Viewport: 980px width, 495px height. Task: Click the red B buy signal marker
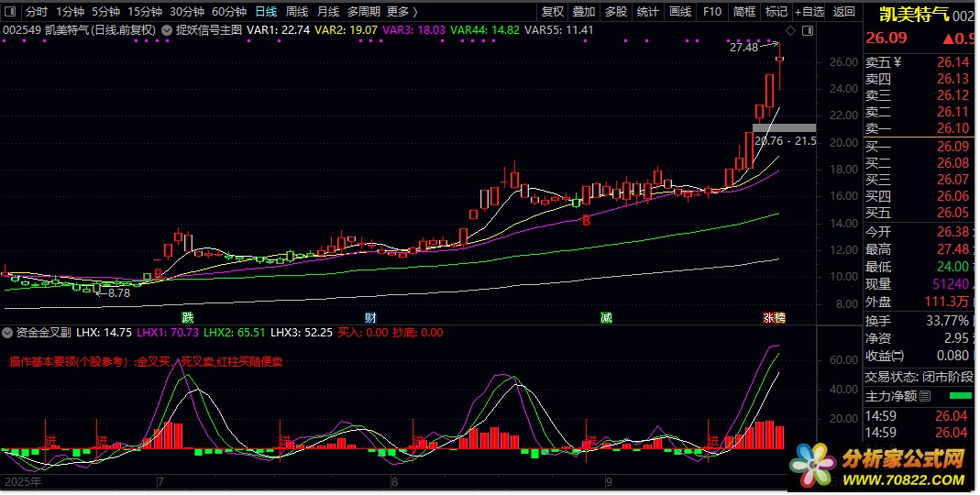[x=586, y=221]
